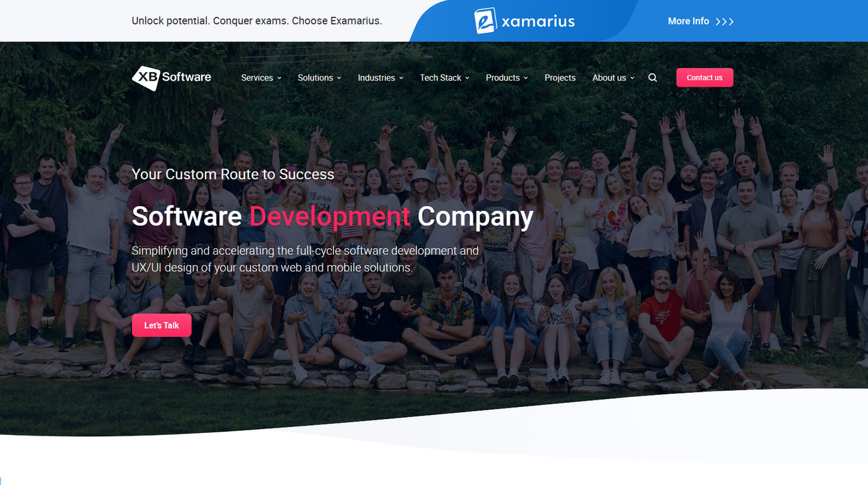
Task: Click the description paragraph under the headline
Action: pos(304,259)
